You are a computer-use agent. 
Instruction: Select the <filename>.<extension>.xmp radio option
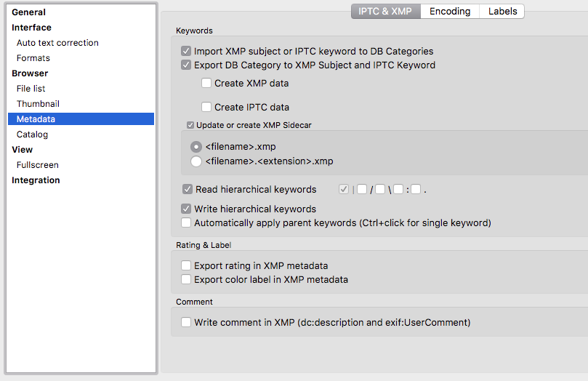pos(196,161)
